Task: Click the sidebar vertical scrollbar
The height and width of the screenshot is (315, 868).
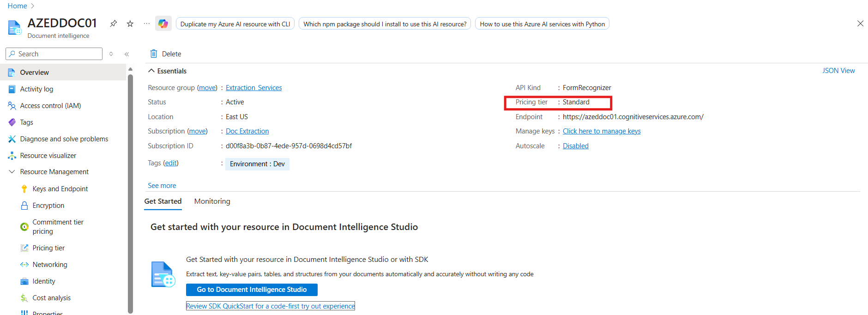Action: coord(130,194)
